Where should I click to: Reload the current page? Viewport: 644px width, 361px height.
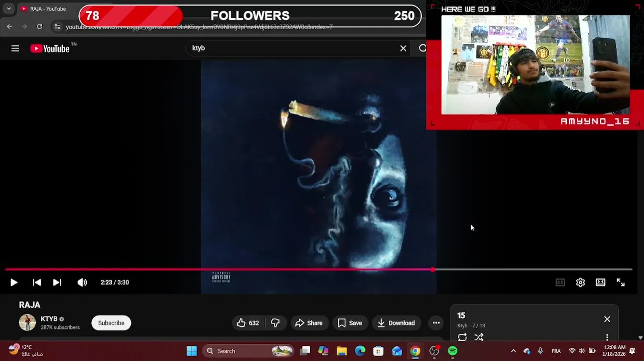39,26
